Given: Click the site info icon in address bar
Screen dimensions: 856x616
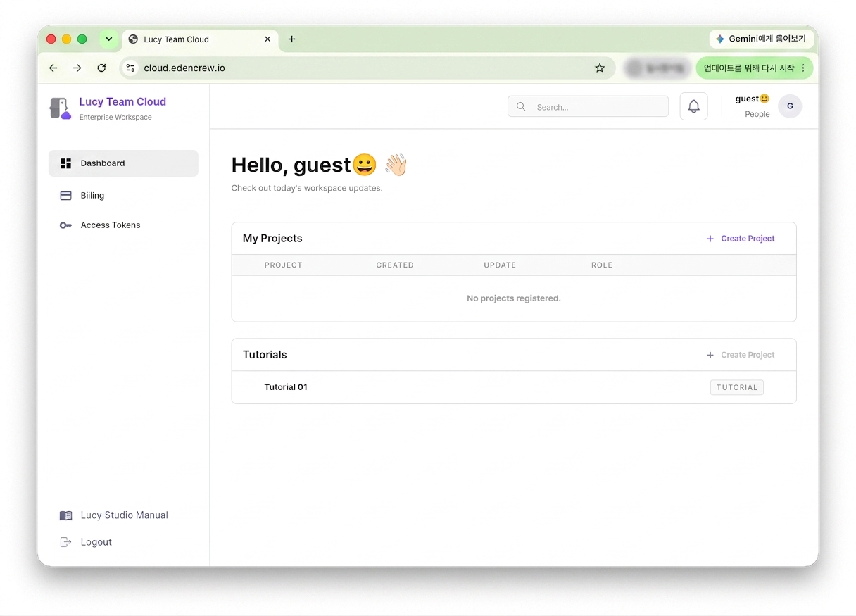Looking at the screenshot, I should pos(130,68).
